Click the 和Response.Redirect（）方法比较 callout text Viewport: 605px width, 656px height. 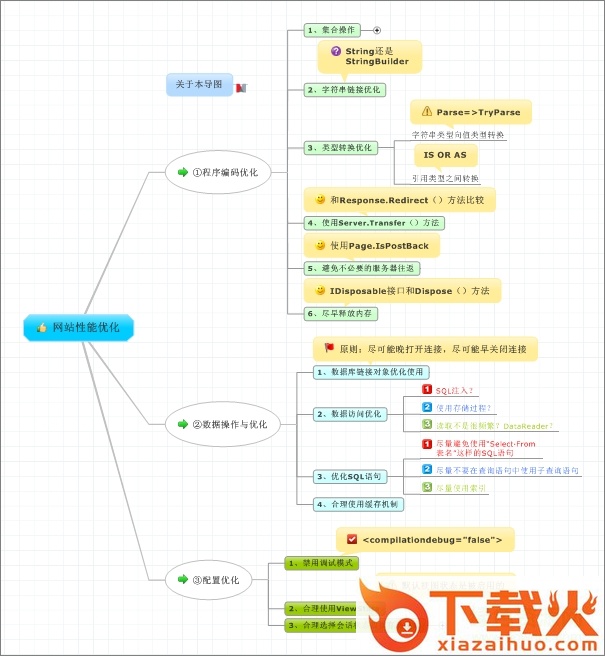tap(407, 200)
